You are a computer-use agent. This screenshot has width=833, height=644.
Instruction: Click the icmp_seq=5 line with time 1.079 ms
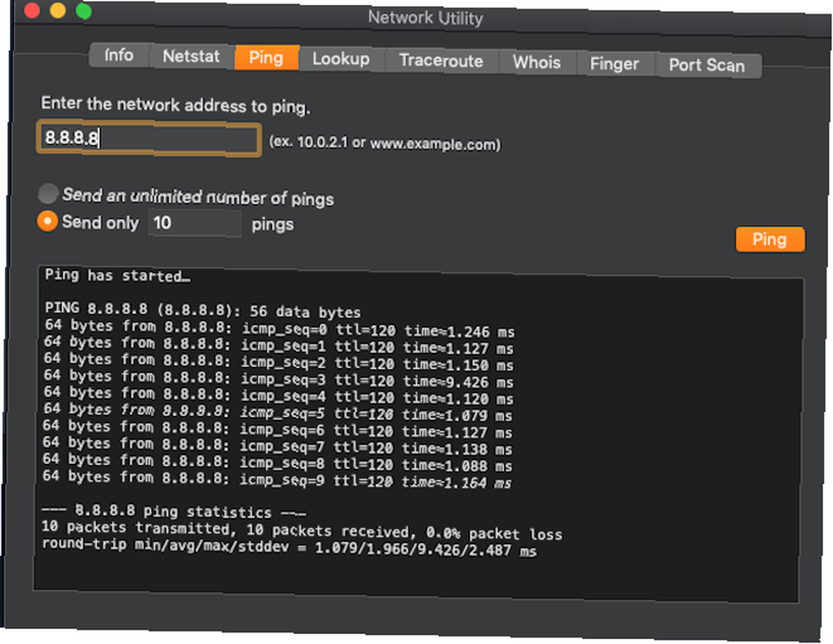click(x=278, y=412)
